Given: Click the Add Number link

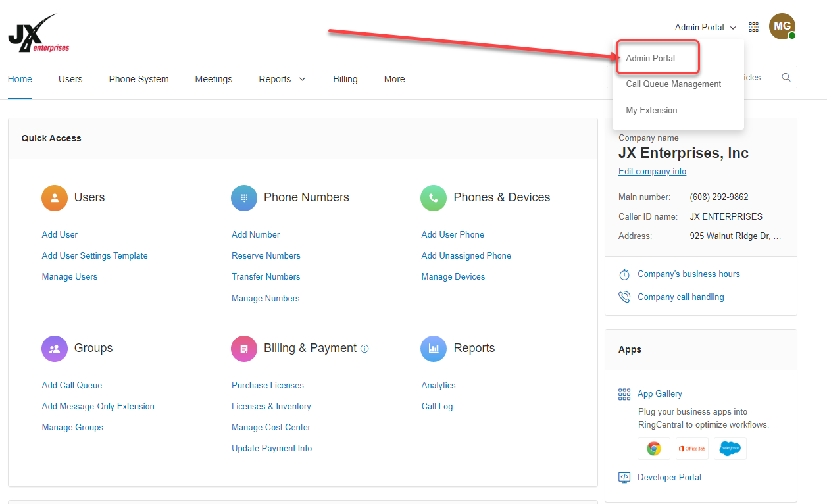Looking at the screenshot, I should 256,234.
